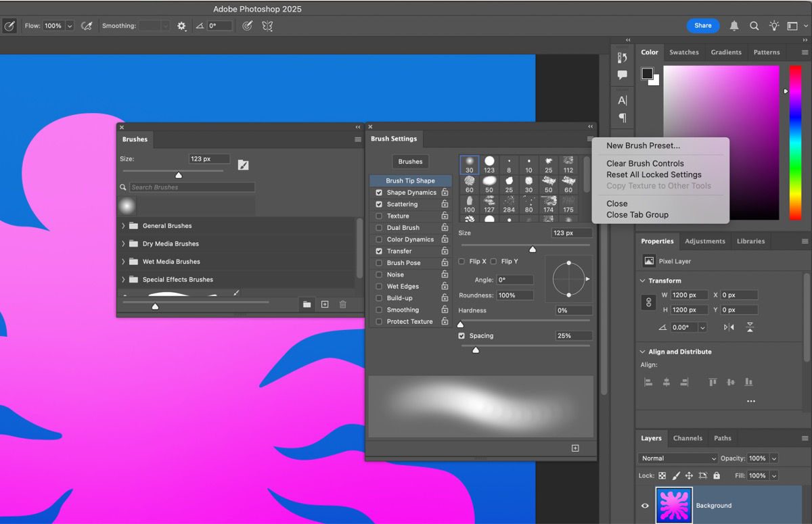The image size is (812, 524).
Task: Disable the Shape Dynamics checkbox
Action: 379,192
